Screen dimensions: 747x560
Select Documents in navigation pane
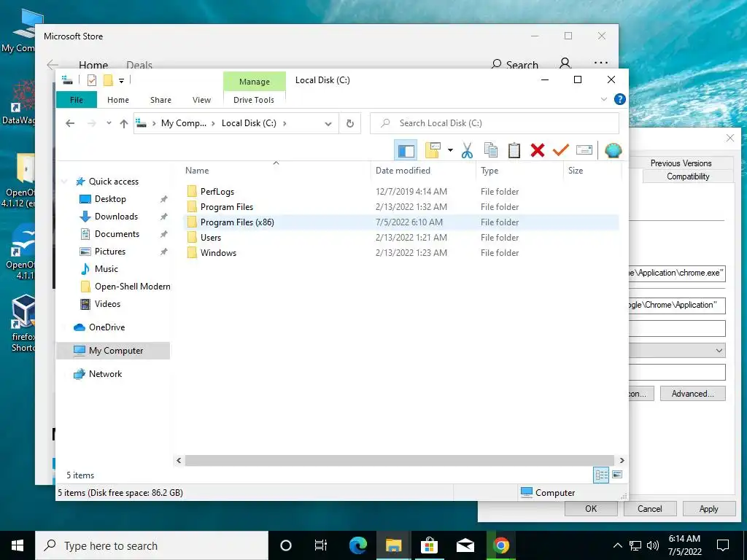click(x=117, y=234)
